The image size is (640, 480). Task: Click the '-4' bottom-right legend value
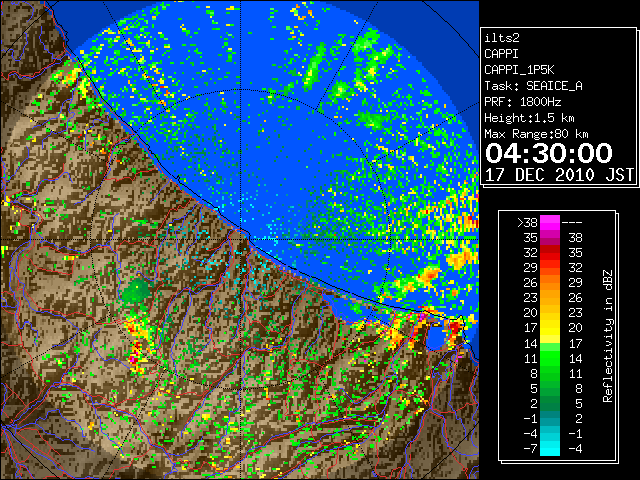tap(573, 449)
